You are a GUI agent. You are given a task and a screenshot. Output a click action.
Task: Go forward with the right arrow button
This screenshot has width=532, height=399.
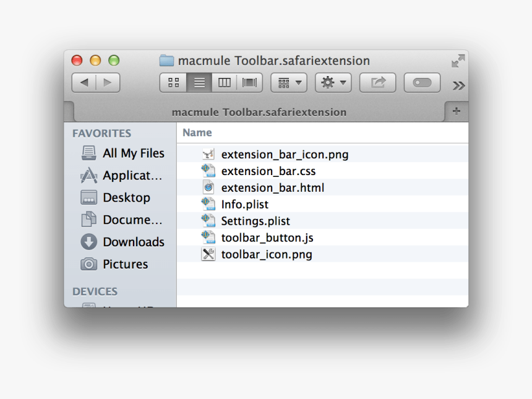[x=108, y=82]
